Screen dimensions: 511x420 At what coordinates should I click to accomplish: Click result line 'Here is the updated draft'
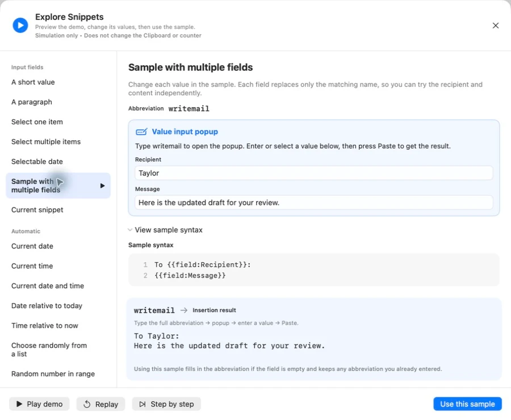point(229,346)
